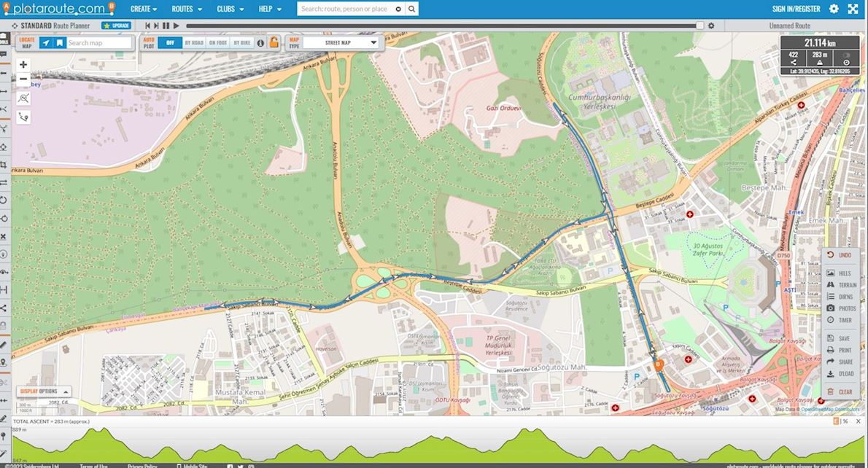Step the route playback forward
Image resolution: width=868 pixels, height=468 pixels.
[156, 26]
